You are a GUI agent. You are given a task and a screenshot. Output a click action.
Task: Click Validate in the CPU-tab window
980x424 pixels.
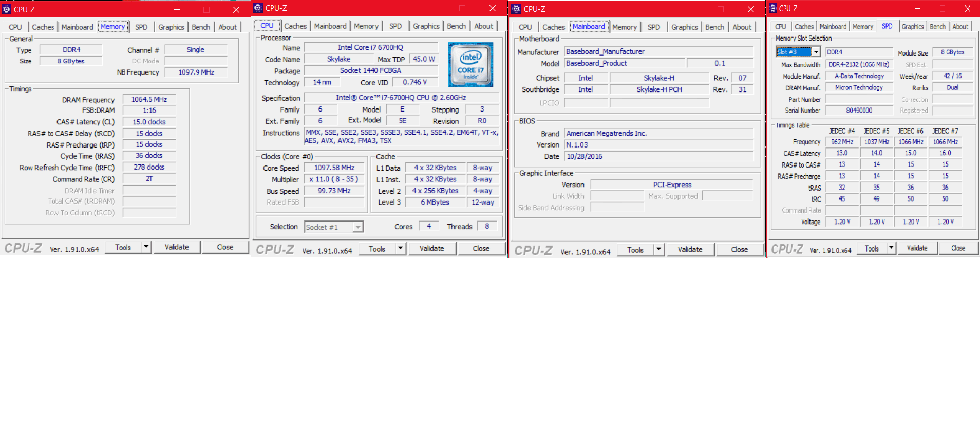(x=431, y=249)
